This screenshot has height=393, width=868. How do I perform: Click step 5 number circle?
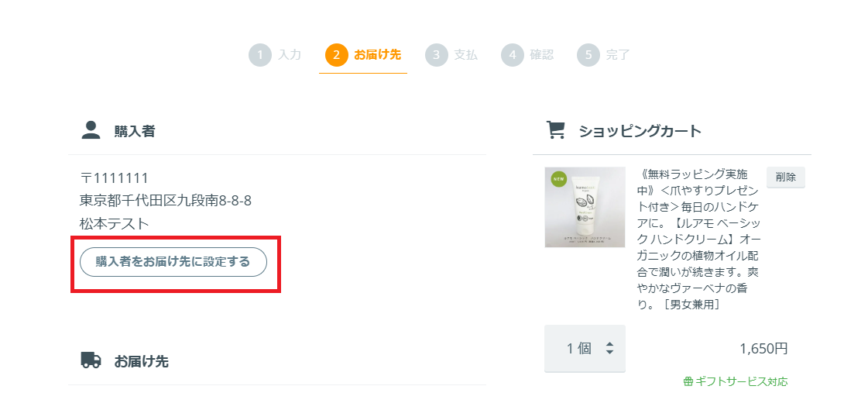[x=588, y=55]
